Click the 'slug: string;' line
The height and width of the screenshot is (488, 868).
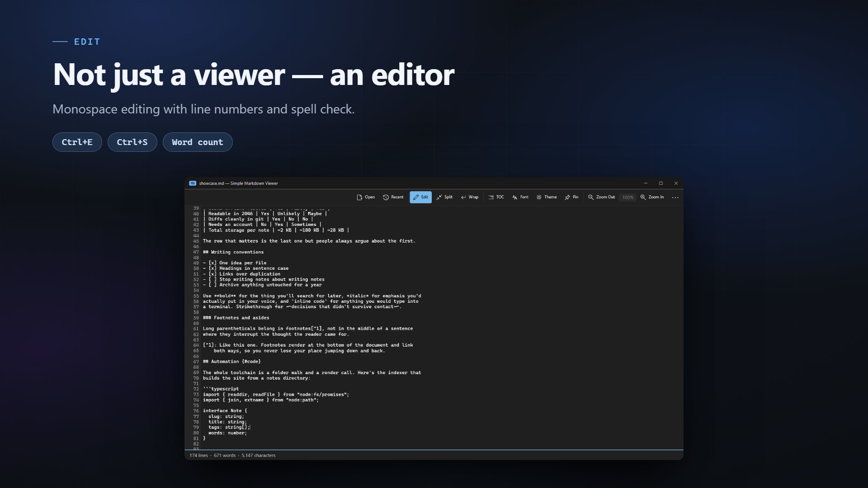[226, 417]
